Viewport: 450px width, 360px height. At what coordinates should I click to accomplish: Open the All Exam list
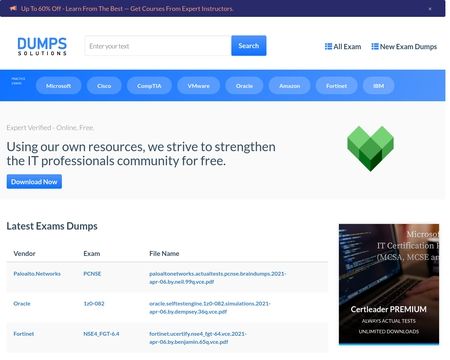point(343,47)
